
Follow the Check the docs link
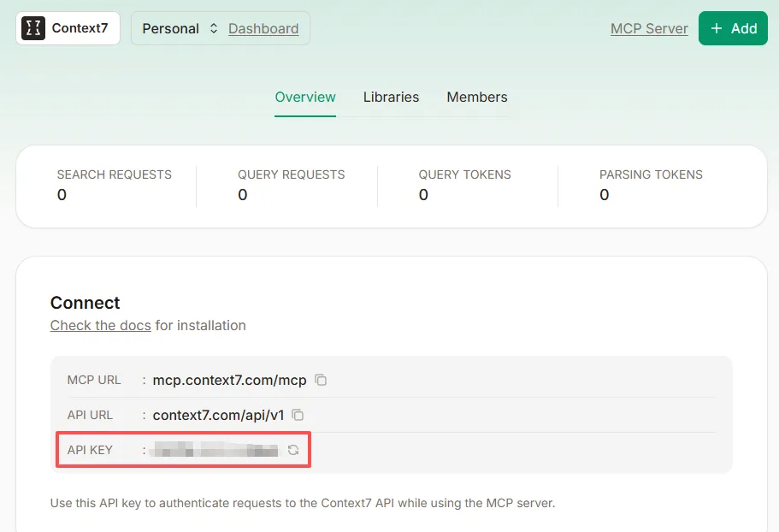100,325
